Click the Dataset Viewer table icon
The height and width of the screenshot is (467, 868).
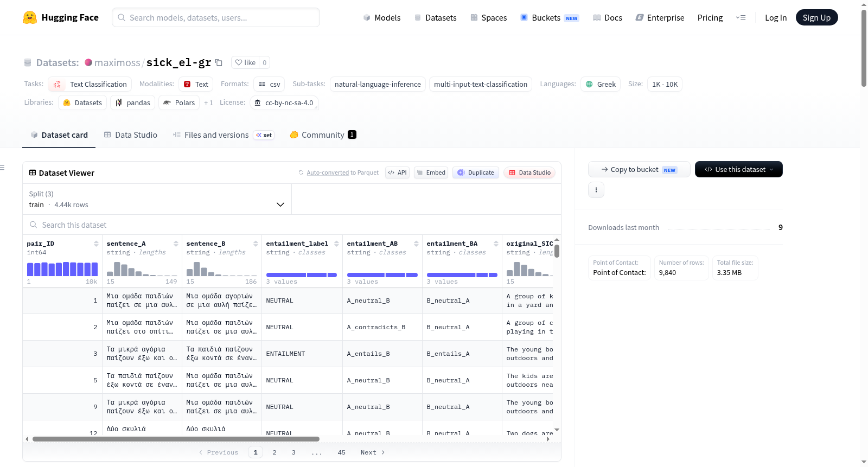click(33, 172)
